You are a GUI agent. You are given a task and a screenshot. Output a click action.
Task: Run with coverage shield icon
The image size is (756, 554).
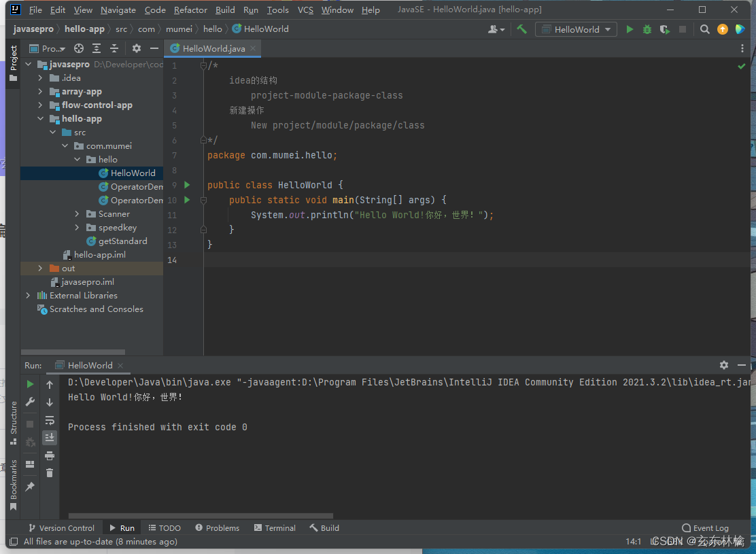click(x=665, y=29)
